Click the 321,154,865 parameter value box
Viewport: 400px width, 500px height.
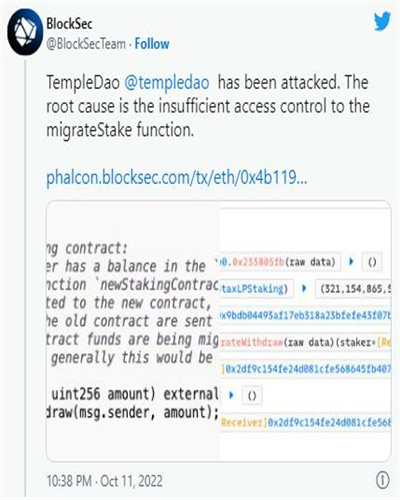pos(353,289)
